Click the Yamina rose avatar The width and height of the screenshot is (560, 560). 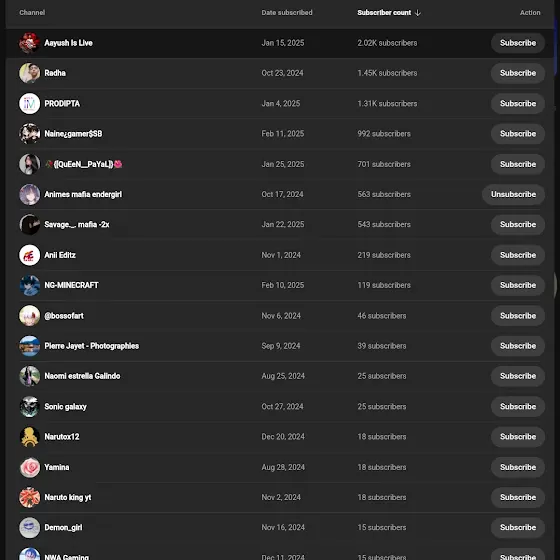click(x=29, y=467)
